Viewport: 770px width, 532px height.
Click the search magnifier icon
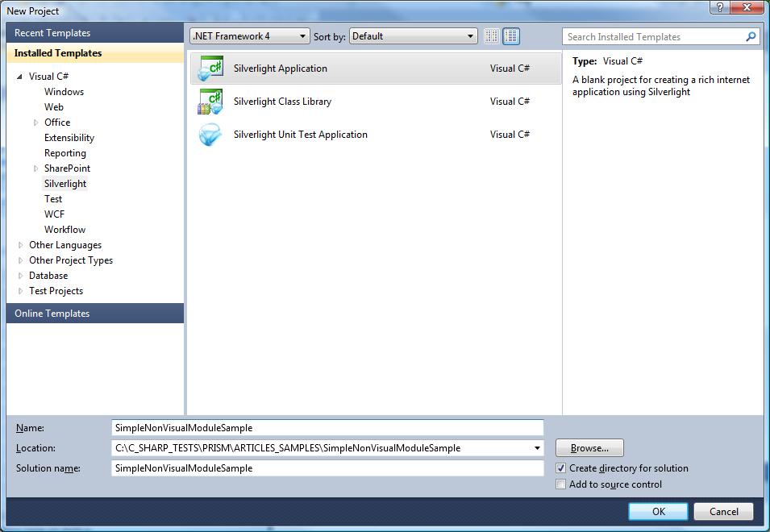point(751,36)
